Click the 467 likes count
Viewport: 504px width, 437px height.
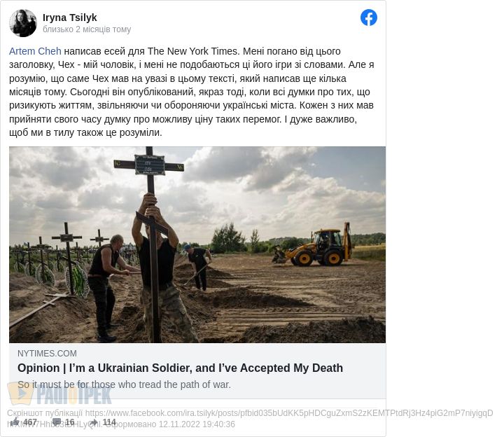pyautogui.click(x=30, y=422)
